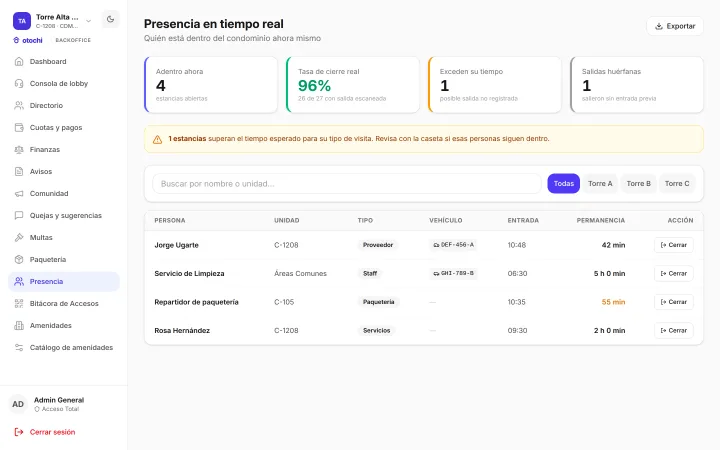Click the package icon beside Paquetería
The width and height of the screenshot is (720, 450).
pyautogui.click(x=19, y=259)
